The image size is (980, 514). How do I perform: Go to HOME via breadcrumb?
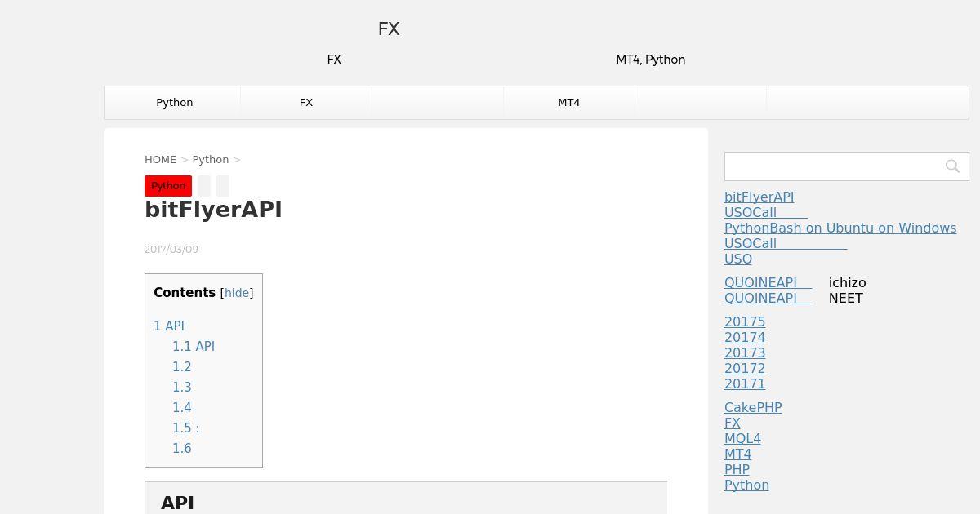160,160
